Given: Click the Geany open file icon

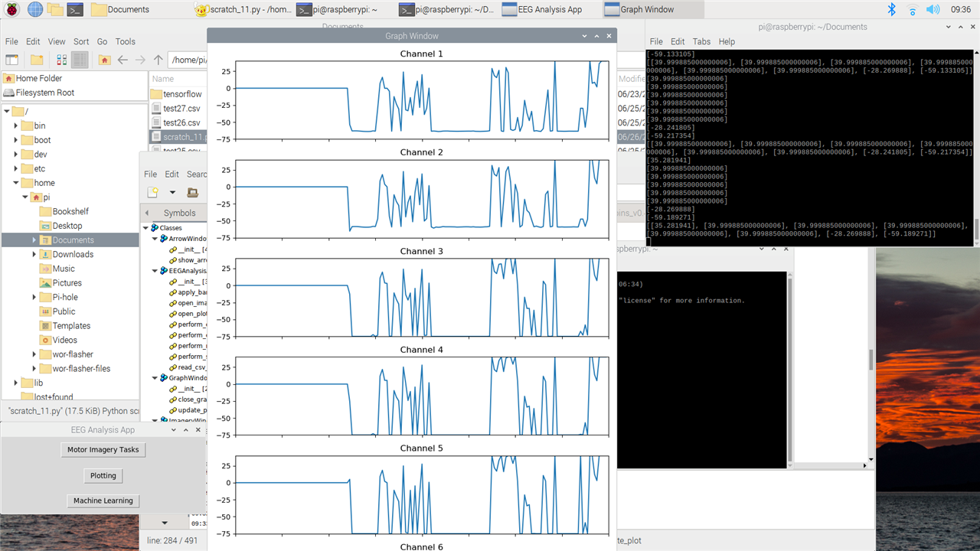Looking at the screenshot, I should (192, 192).
